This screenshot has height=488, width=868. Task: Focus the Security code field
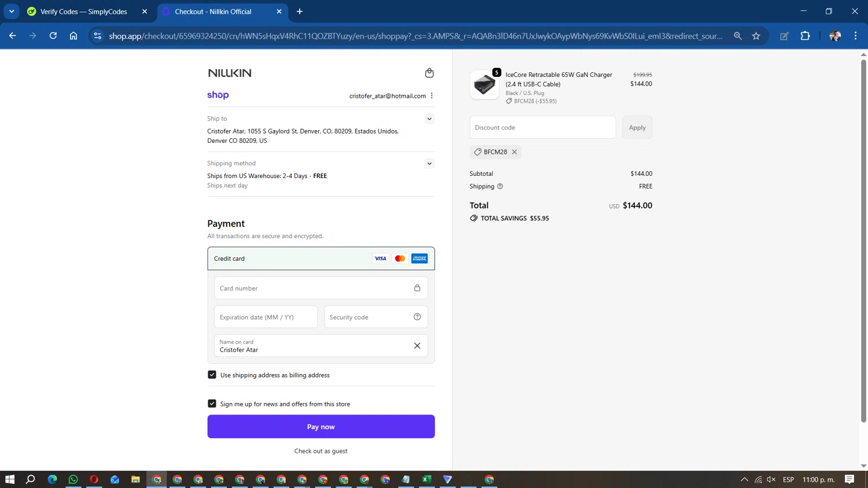[376, 317]
